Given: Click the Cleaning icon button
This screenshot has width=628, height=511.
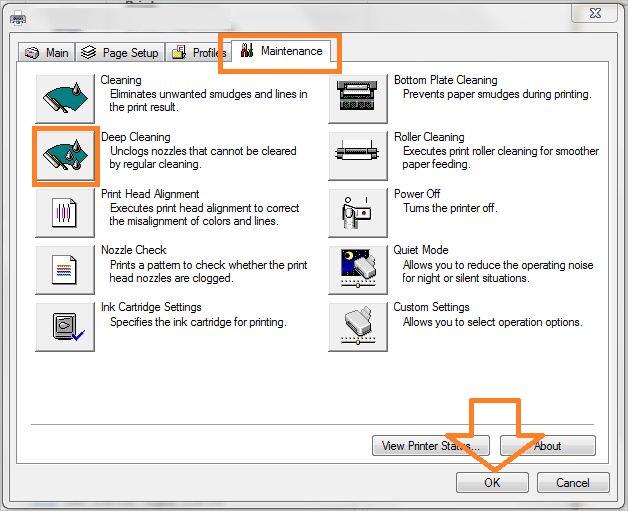Looking at the screenshot, I should [x=65, y=99].
